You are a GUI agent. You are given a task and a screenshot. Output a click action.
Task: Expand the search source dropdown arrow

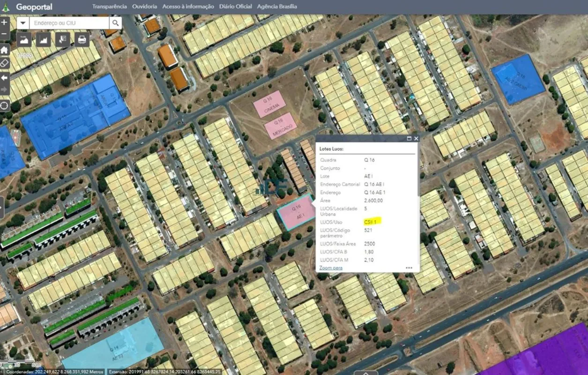point(23,23)
